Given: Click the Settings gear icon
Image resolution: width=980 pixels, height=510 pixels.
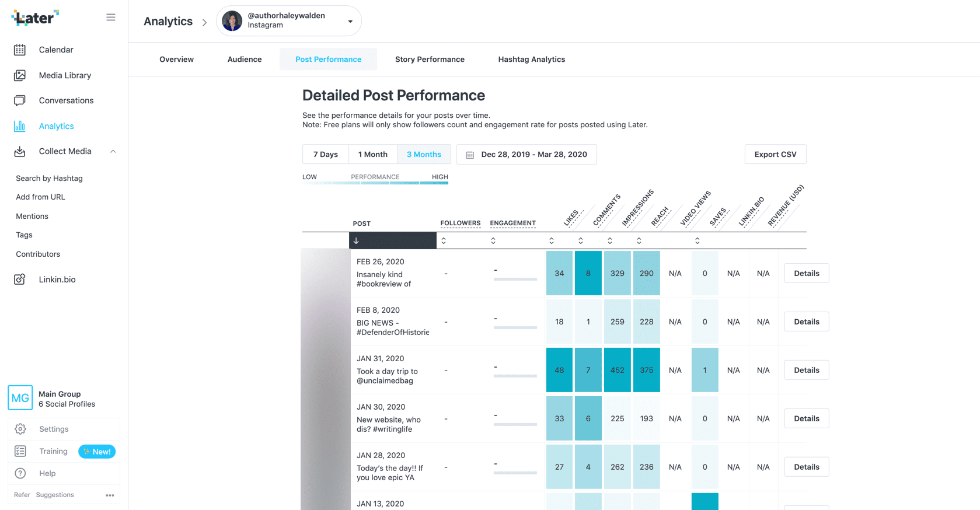Looking at the screenshot, I should coord(20,429).
